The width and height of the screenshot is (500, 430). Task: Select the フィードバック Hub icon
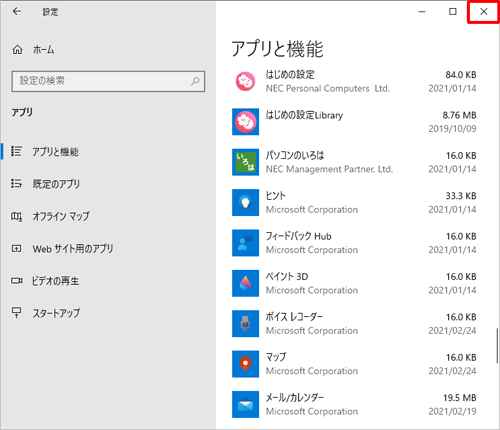(246, 243)
